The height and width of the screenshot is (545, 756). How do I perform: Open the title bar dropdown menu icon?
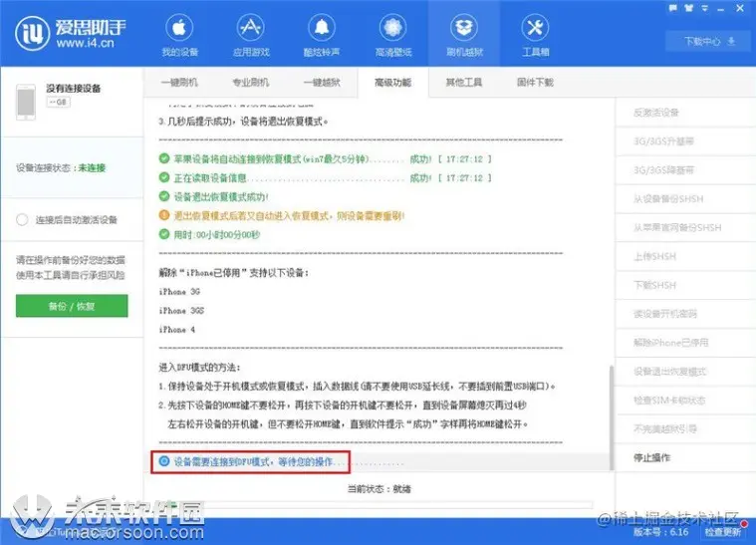click(704, 8)
